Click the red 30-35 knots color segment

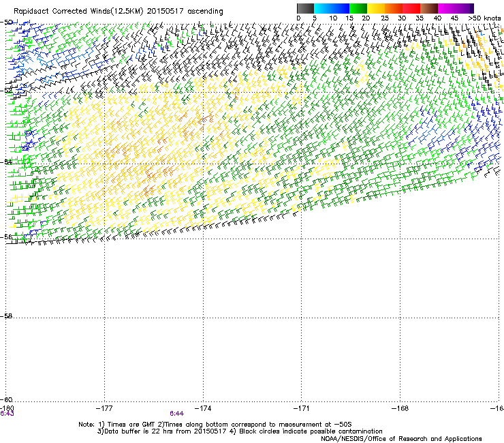click(x=411, y=8)
